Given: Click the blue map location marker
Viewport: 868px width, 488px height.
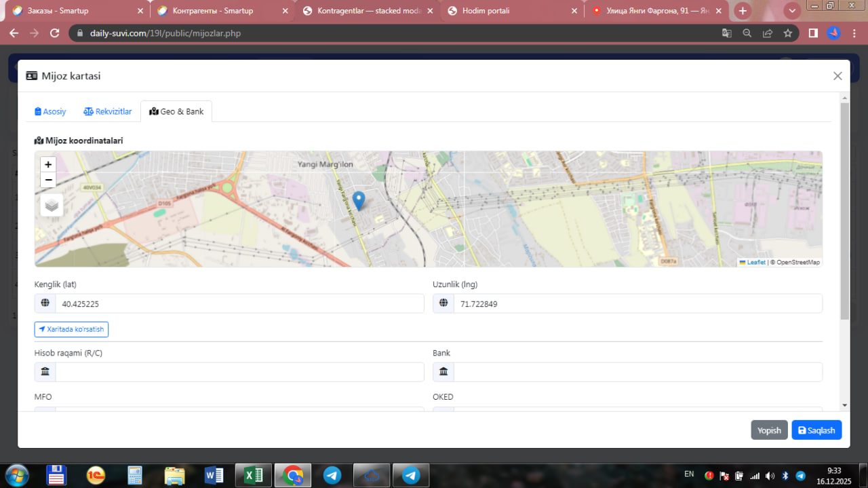Looking at the screenshot, I should 359,200.
